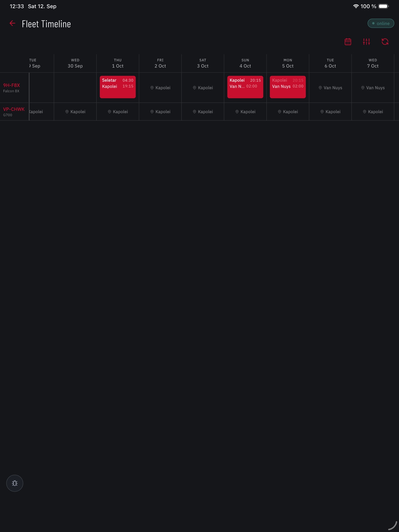Screen dimensions: 399x532
Task: Select the 9H-F8X Falcon 8X aircraft row
Action: (14, 88)
